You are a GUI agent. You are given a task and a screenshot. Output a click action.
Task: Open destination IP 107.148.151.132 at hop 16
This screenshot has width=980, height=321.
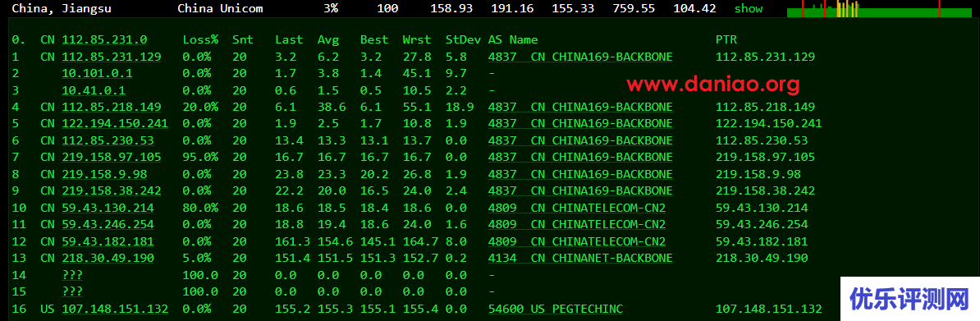tap(115, 309)
